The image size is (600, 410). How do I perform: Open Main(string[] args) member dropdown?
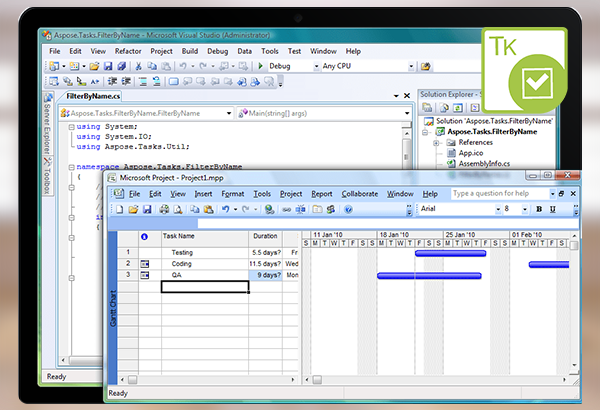coord(407,113)
